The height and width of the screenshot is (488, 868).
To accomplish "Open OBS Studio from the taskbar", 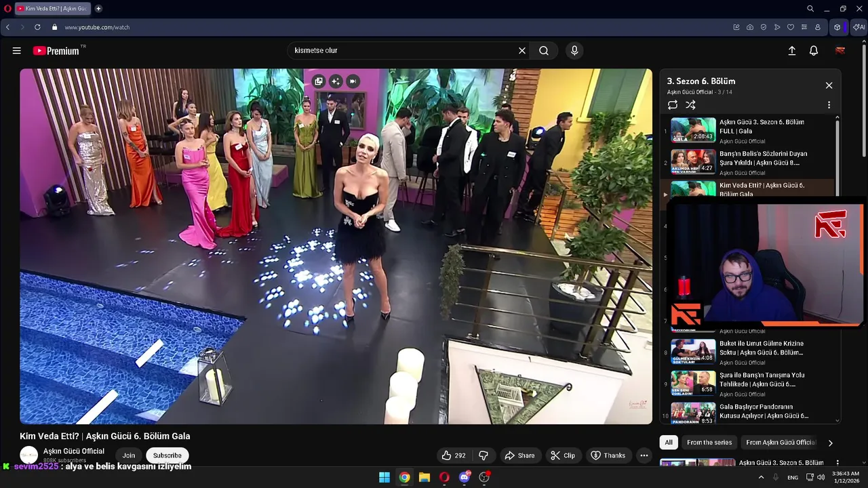I will coord(484,477).
